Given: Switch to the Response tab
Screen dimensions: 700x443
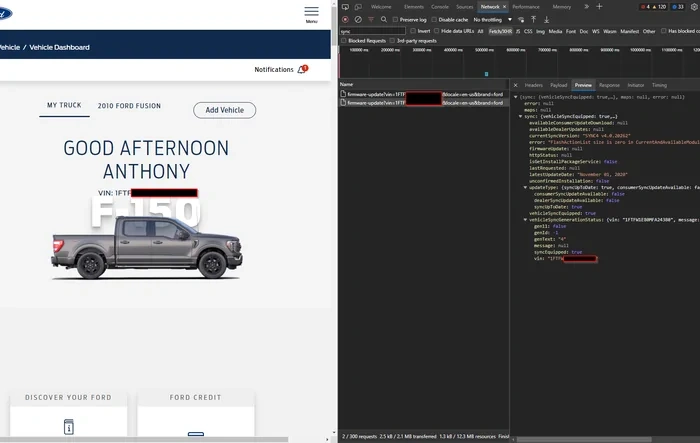Looking at the screenshot, I should 609,85.
